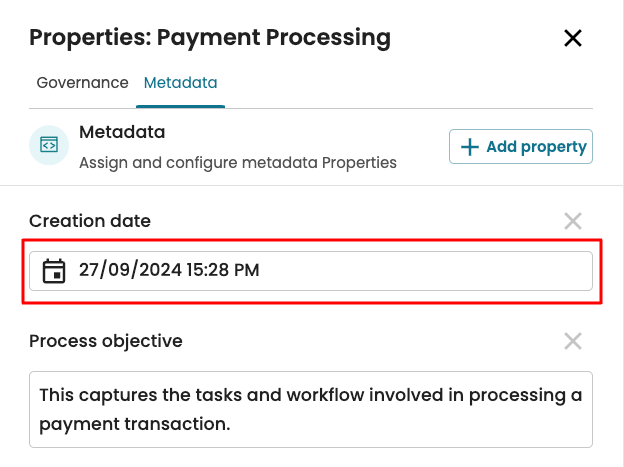Click the words 'payment transaction.' in the objective
The width and height of the screenshot is (624, 467).
click(x=135, y=424)
